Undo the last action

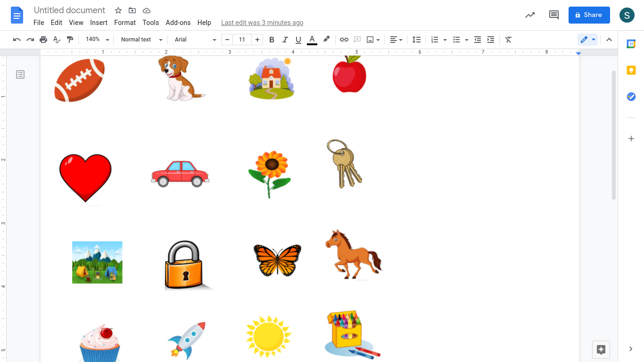click(x=17, y=40)
